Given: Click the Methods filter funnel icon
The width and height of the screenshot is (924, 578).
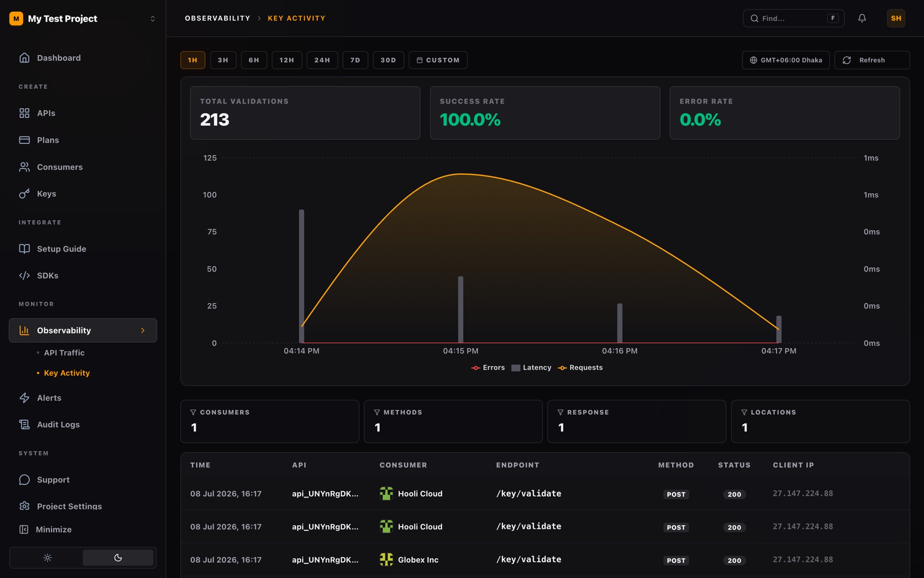Looking at the screenshot, I should coord(377,412).
